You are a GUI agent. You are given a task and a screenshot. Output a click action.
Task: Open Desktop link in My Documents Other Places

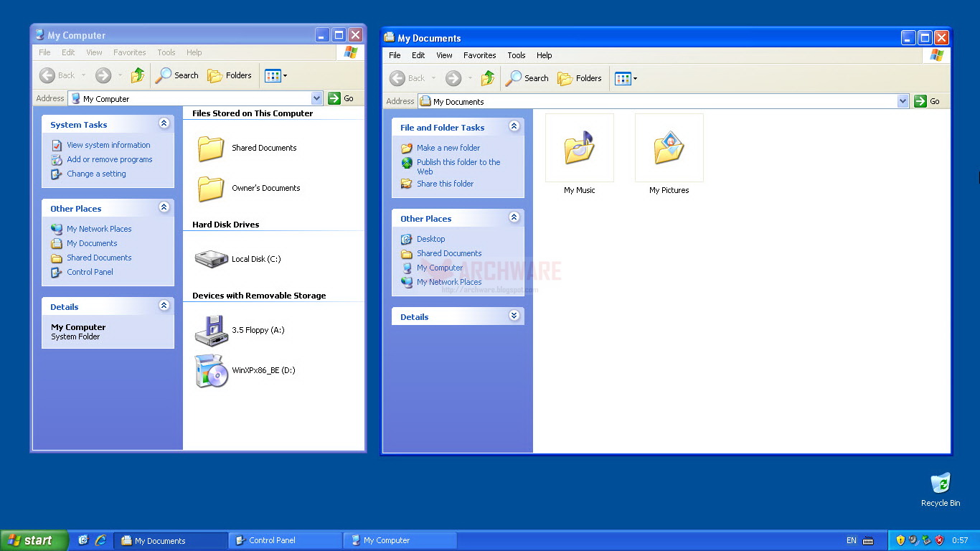(x=430, y=239)
